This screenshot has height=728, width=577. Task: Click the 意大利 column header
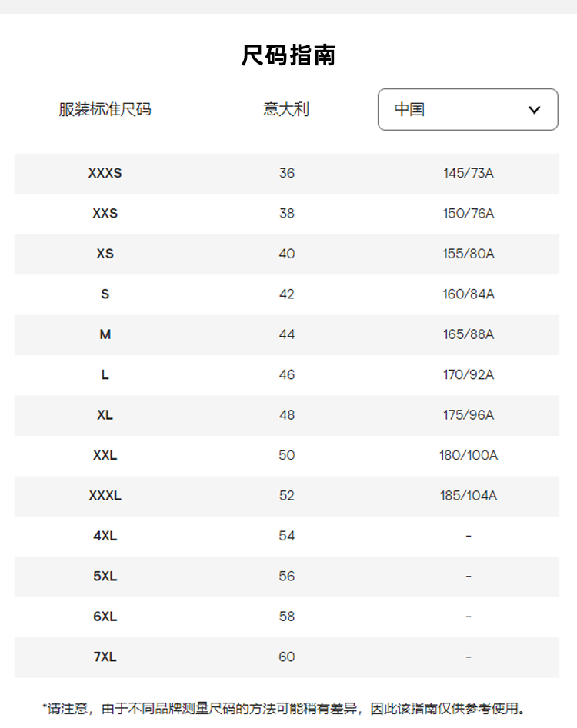pos(286,109)
